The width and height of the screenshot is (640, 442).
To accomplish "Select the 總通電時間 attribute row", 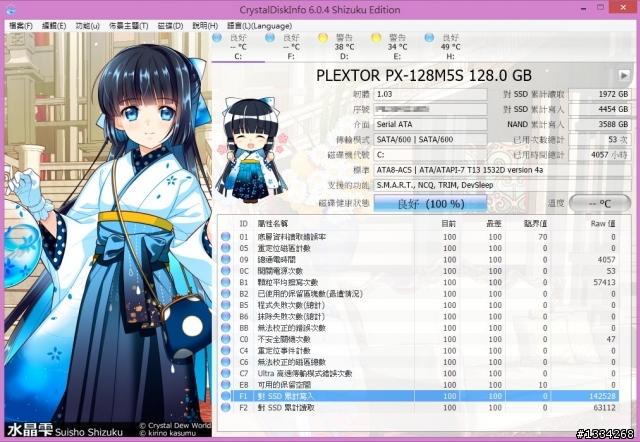I will pos(418,260).
